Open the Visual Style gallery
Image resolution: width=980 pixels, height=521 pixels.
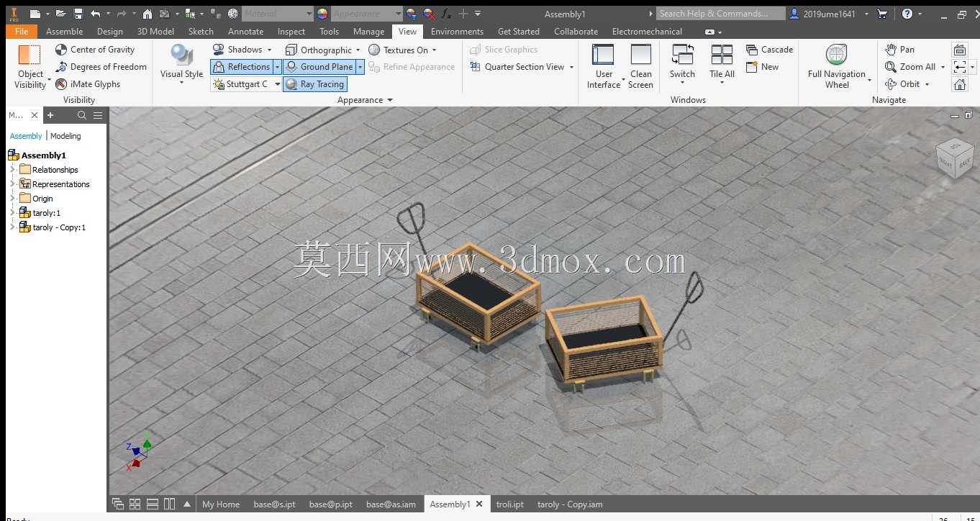click(x=181, y=65)
